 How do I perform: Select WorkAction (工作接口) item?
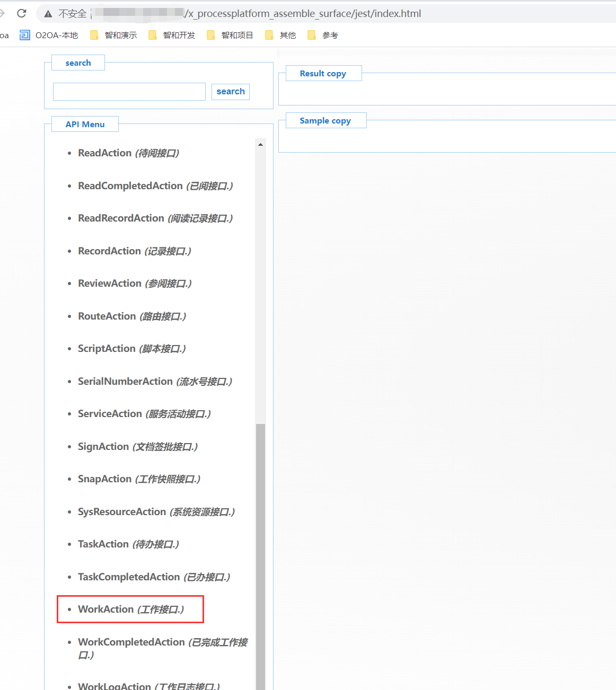[x=131, y=609]
